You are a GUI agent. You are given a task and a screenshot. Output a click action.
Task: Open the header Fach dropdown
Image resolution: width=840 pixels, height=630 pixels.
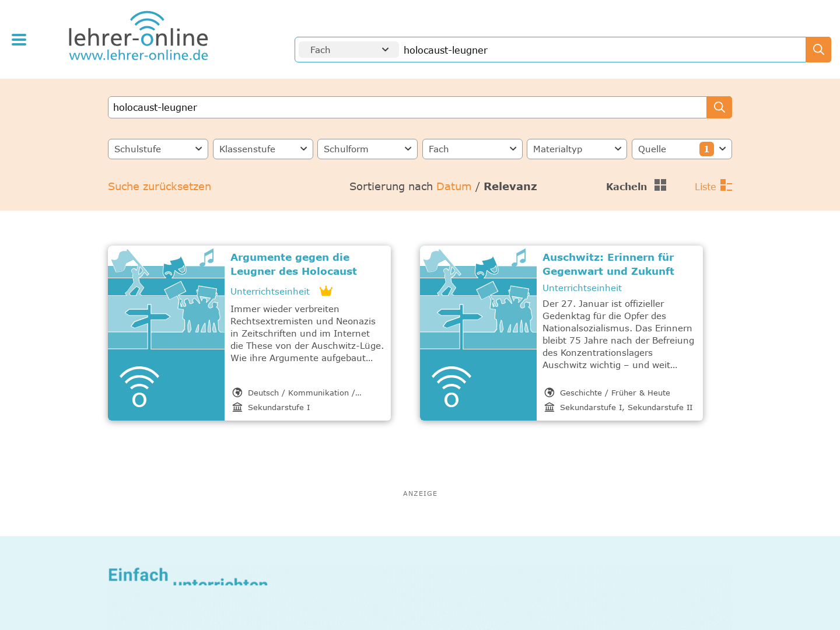point(349,50)
